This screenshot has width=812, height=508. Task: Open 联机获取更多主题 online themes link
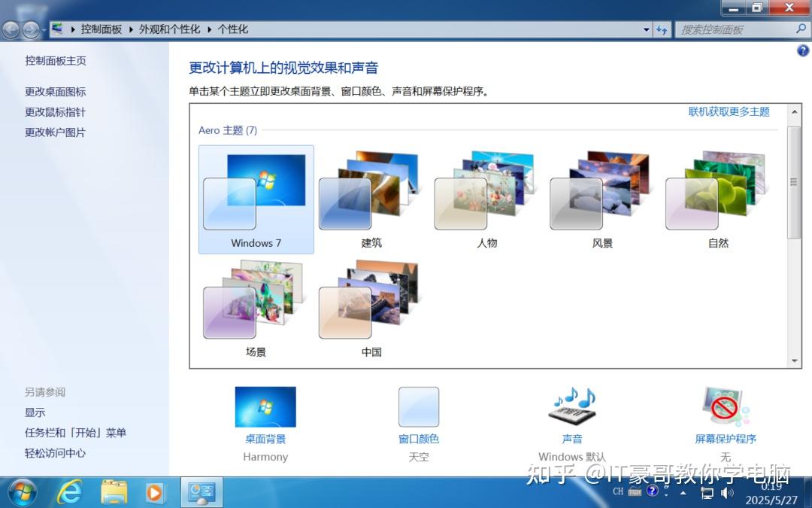(x=729, y=111)
